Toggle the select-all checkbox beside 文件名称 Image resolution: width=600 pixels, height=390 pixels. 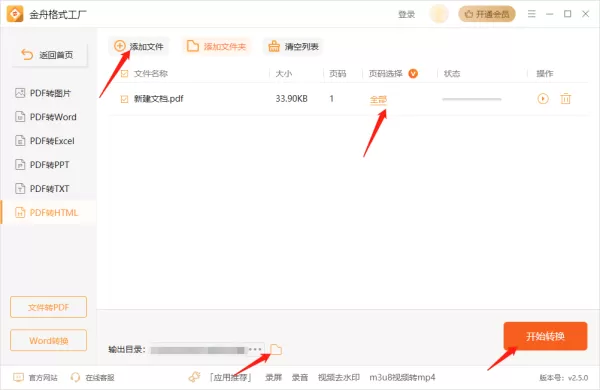124,73
